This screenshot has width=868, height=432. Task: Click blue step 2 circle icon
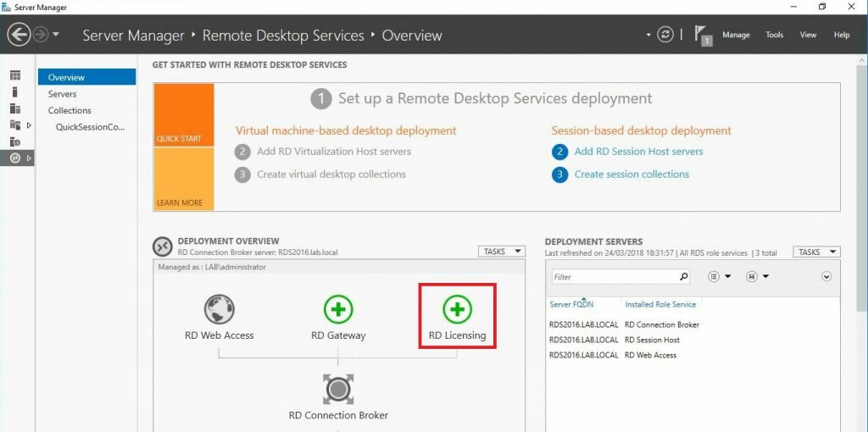pos(559,152)
